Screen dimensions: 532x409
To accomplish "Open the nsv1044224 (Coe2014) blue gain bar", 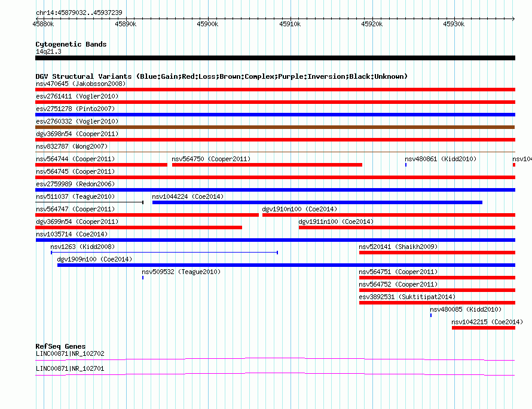I will coord(317,202).
